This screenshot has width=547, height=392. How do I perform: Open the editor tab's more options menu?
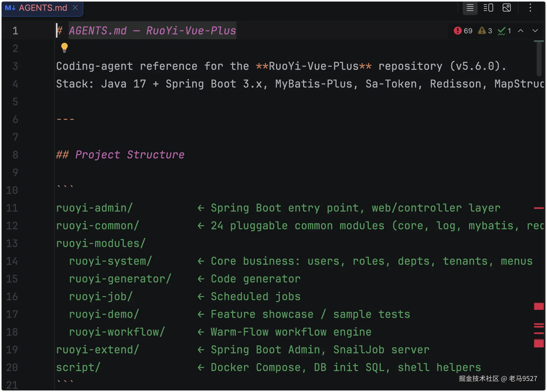pyautogui.click(x=530, y=8)
